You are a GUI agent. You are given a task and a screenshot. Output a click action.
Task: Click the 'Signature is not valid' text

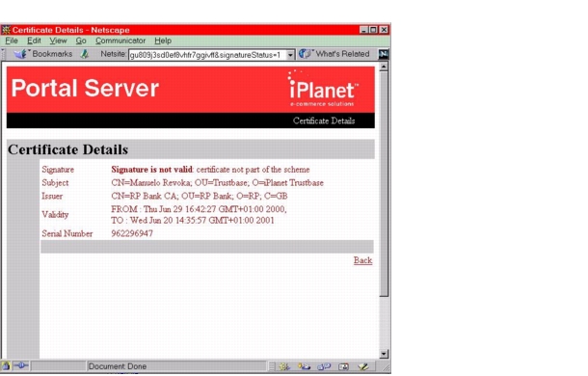click(151, 170)
